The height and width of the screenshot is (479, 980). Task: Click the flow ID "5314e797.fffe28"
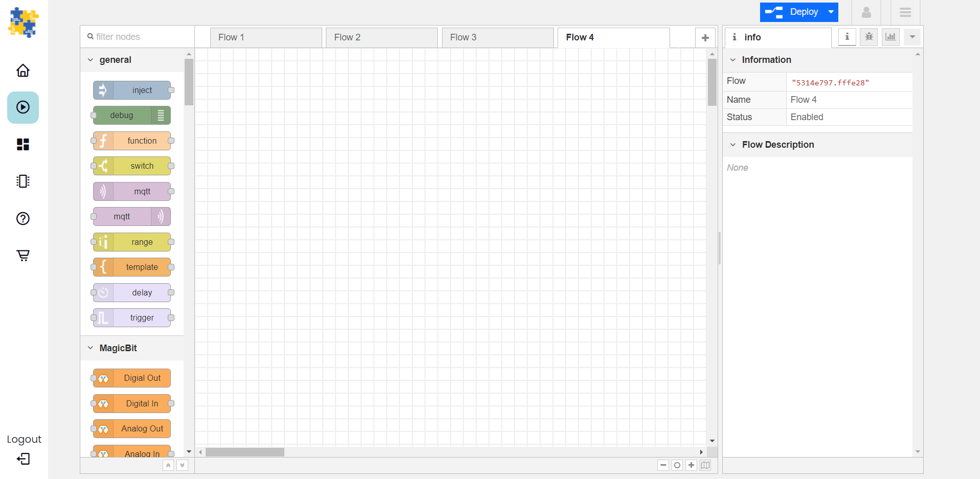(x=830, y=83)
